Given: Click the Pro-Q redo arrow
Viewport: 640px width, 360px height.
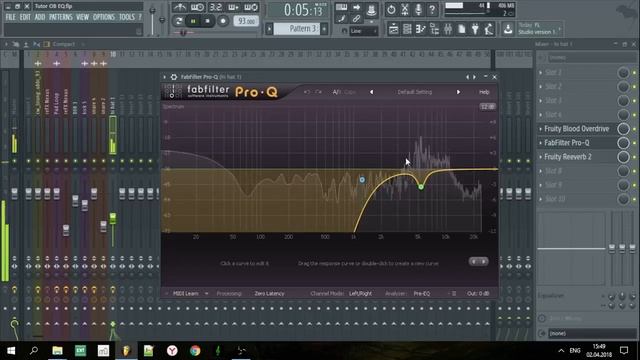Looking at the screenshot, I should pos(318,92).
